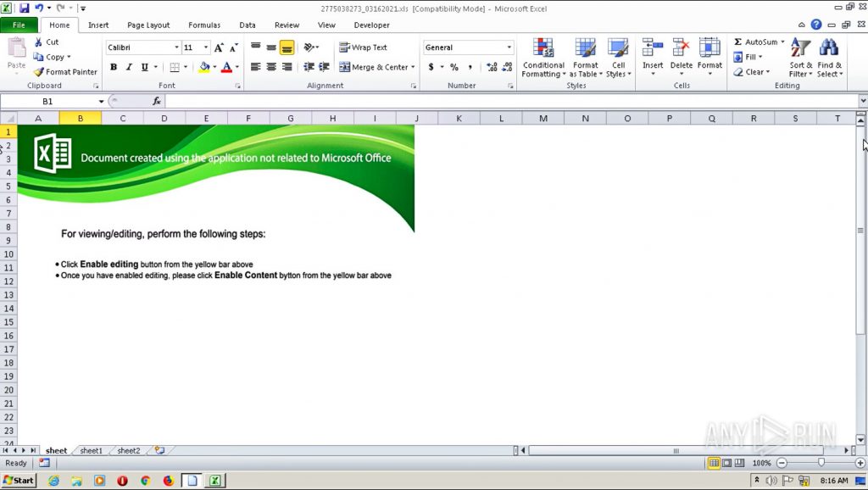Click the Insert cells icon
This screenshot has width=868, height=490.
652,48
